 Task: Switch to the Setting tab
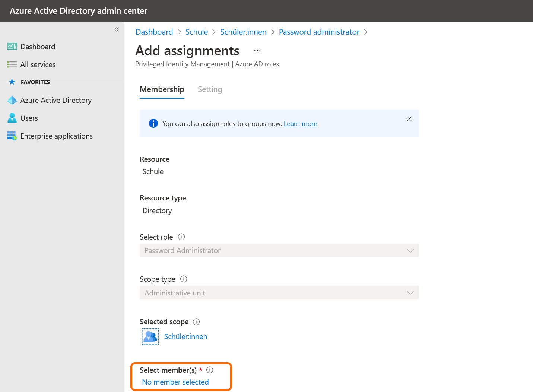pos(210,89)
